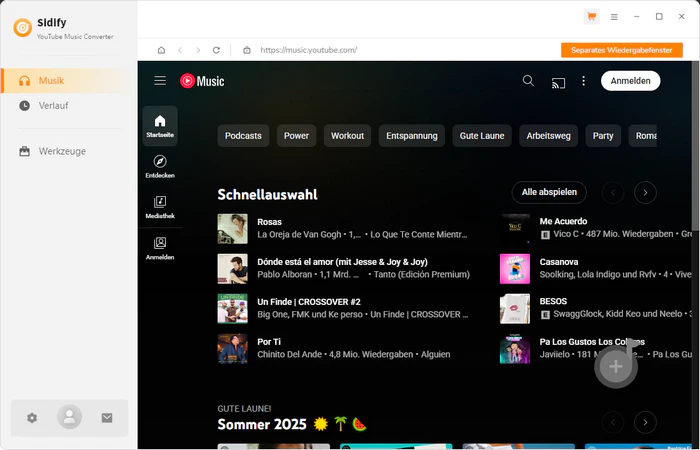Click Un Finde CROSSOVER #2 thumbnail

(233, 308)
